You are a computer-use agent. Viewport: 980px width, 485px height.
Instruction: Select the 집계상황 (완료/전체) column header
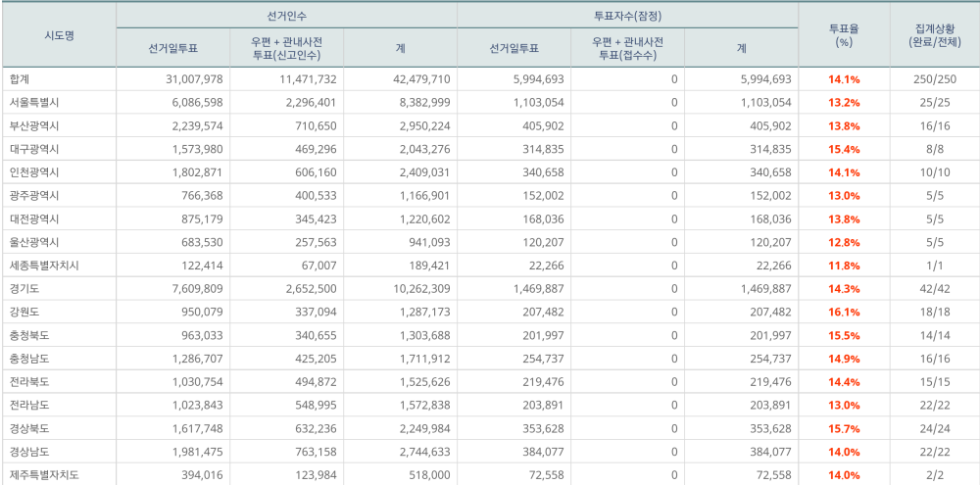pos(933,35)
